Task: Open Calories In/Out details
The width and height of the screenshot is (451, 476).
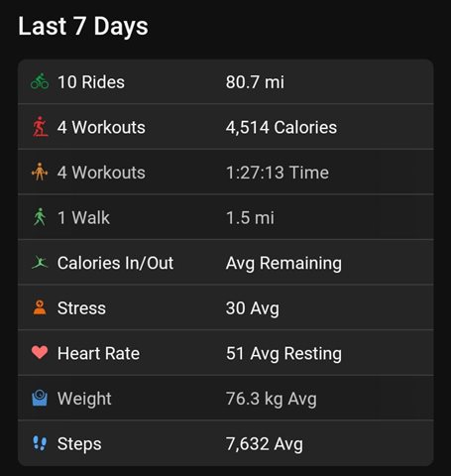Action: [226, 263]
